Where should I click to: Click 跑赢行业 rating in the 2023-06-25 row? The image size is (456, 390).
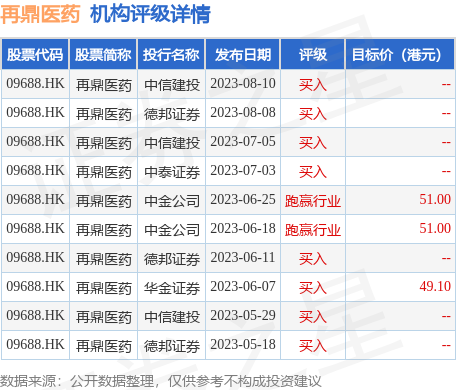[313, 201]
